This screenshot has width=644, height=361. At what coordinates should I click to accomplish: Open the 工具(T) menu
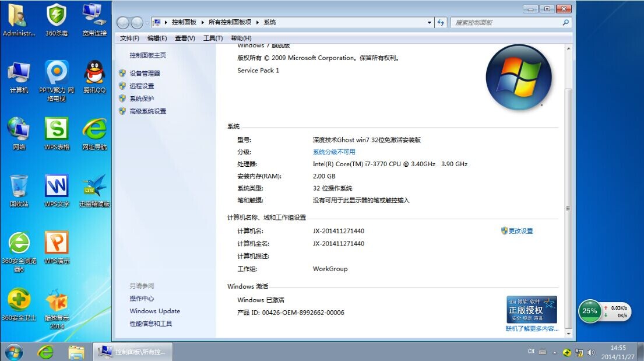point(213,37)
